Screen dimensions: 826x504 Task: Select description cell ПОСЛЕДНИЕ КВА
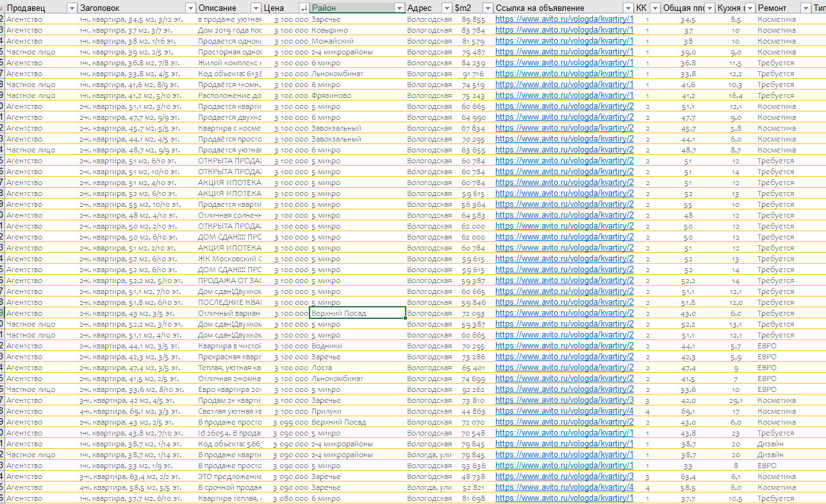tap(229, 302)
